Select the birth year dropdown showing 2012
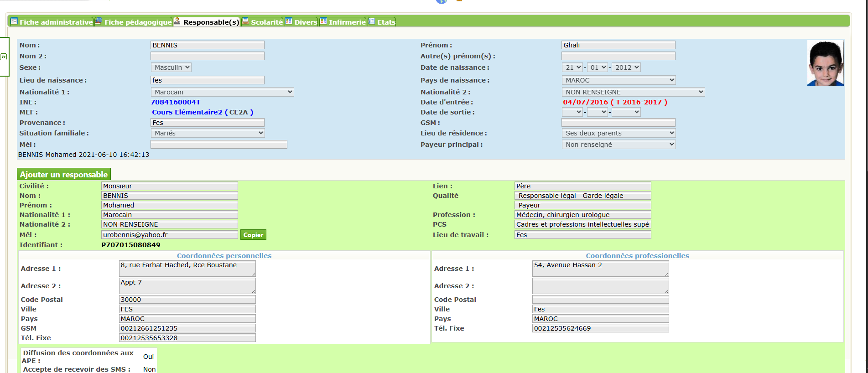868x373 pixels. pyautogui.click(x=626, y=67)
